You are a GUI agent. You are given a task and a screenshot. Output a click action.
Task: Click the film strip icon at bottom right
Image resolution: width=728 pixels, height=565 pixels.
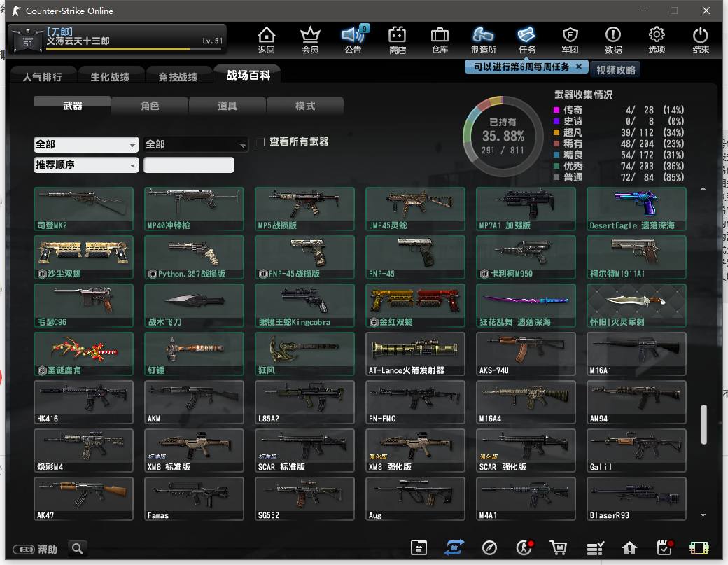click(x=699, y=548)
